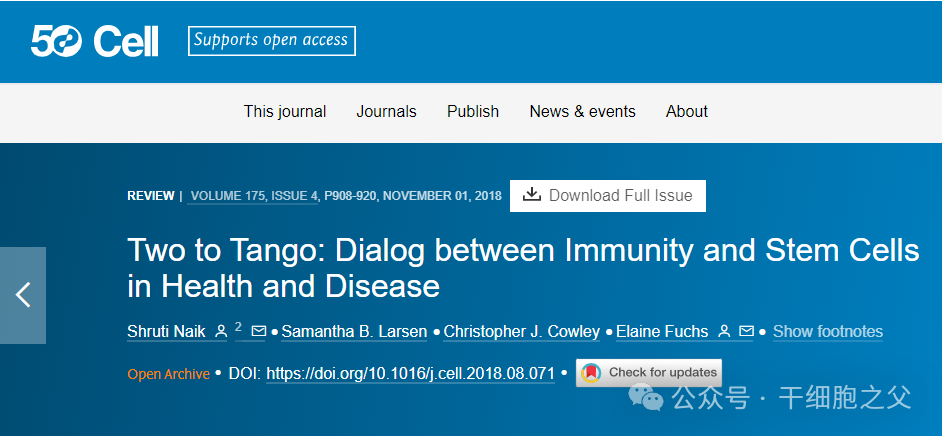
Task: Open the This journal menu
Action: click(x=285, y=112)
